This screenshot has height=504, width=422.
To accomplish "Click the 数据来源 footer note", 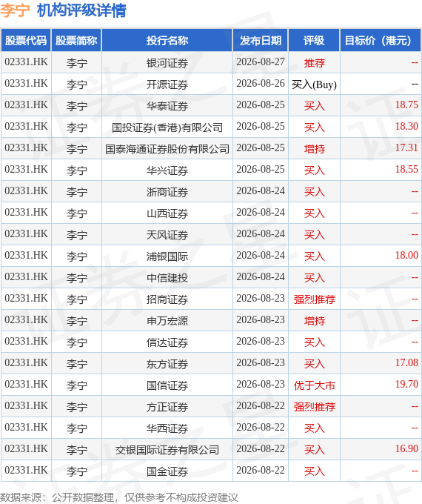I will 119,497.
